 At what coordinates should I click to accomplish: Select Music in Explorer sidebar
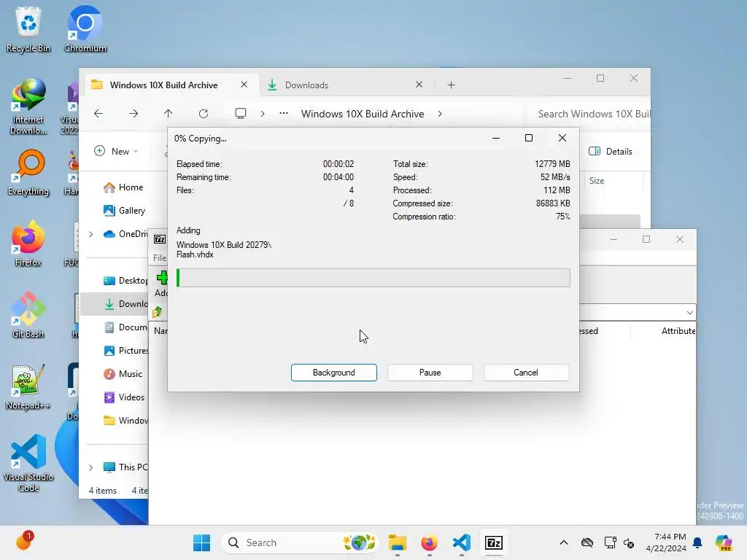[x=123, y=374]
